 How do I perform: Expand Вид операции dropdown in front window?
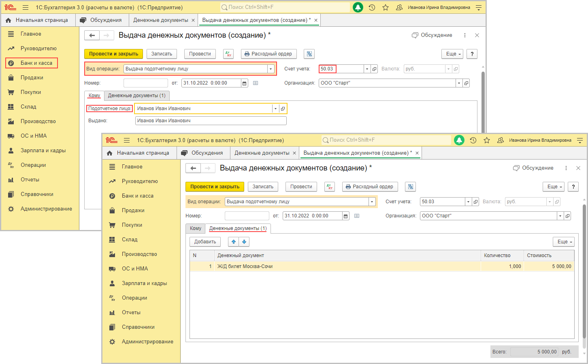pyautogui.click(x=372, y=202)
